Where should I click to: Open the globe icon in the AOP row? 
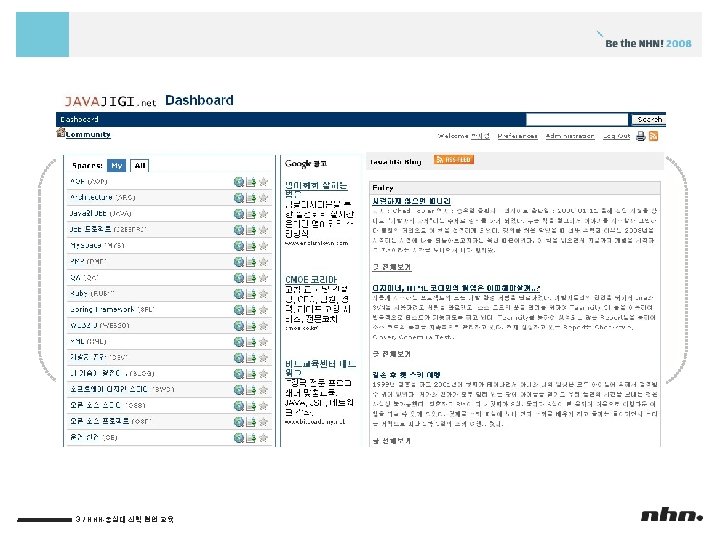239,182
